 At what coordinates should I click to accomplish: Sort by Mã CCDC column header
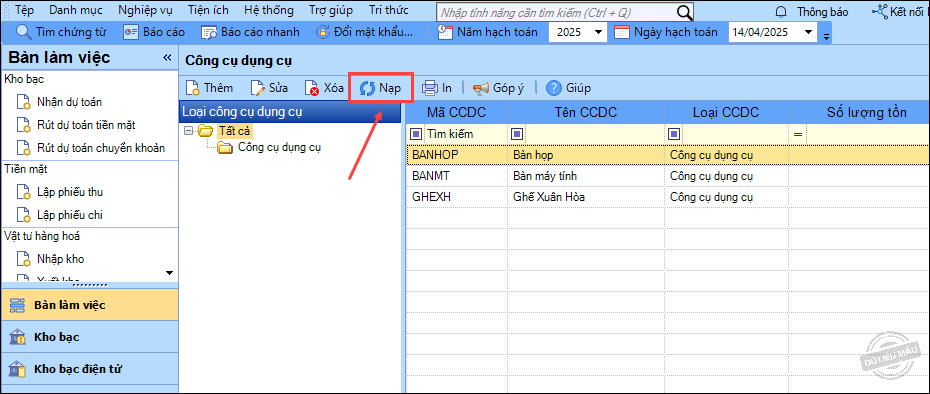click(x=457, y=113)
